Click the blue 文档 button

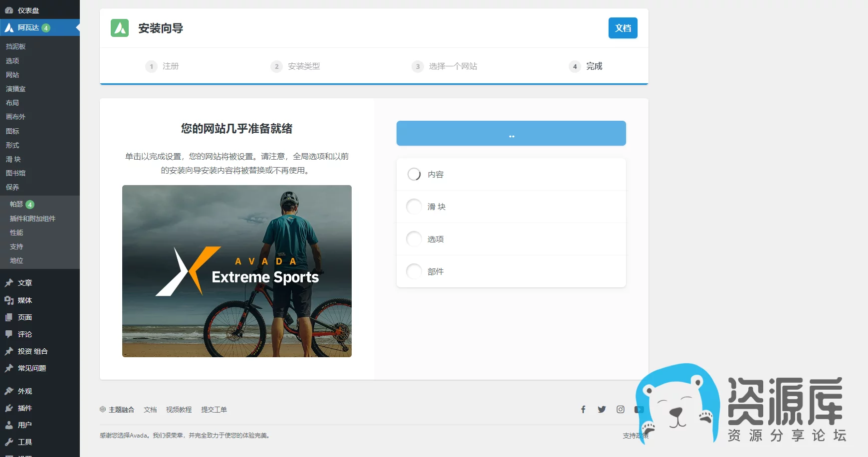[623, 28]
